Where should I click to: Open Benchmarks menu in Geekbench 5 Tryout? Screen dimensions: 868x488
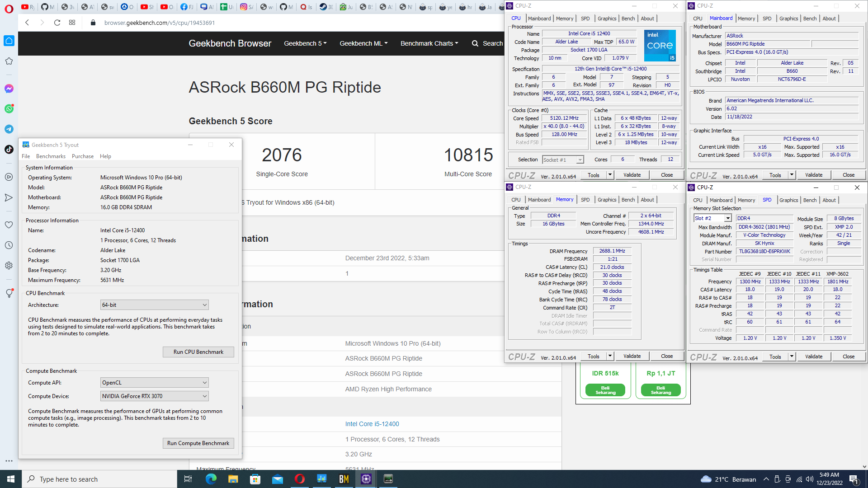51,156
